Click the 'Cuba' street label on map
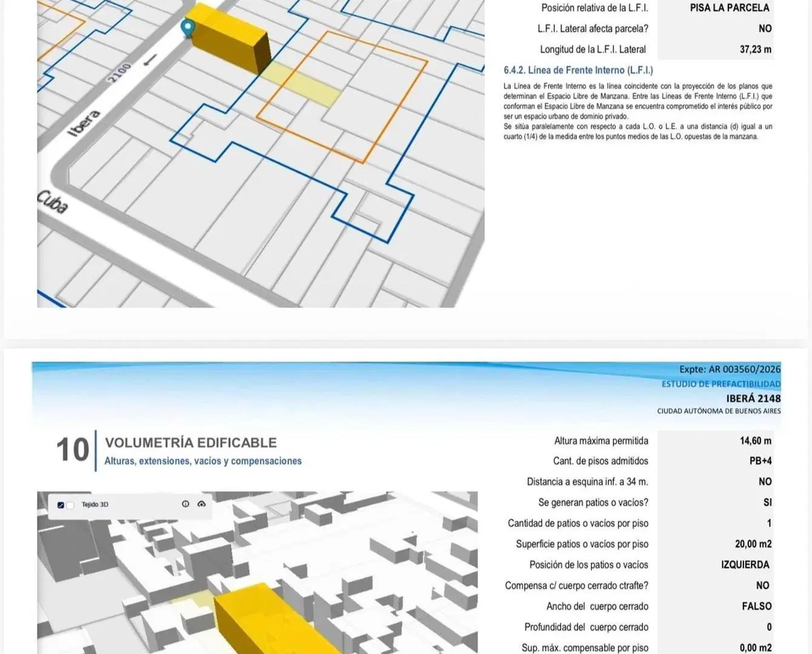This screenshot has width=812, height=654. coord(52,202)
